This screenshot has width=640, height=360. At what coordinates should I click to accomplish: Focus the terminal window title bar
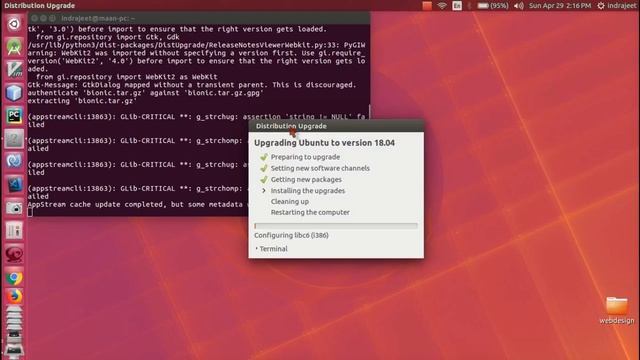(x=199, y=18)
